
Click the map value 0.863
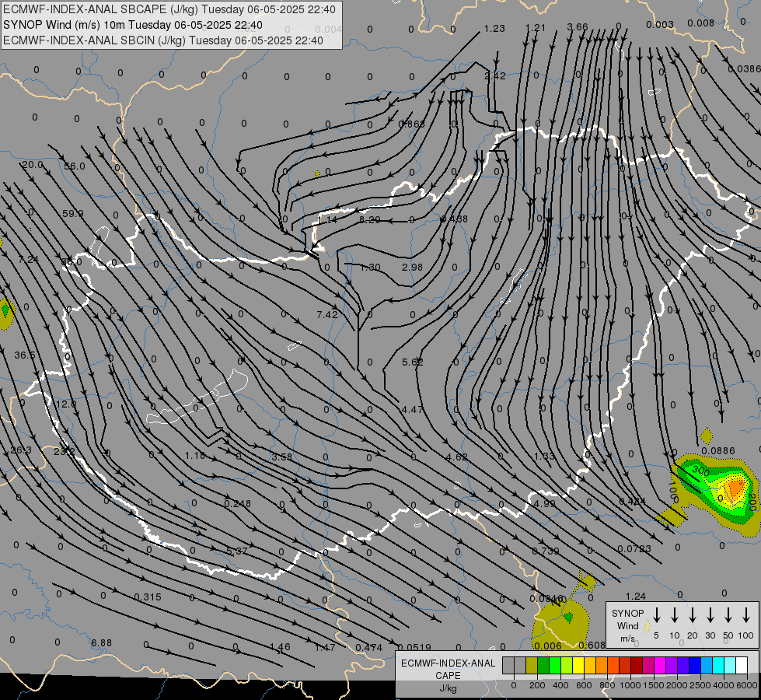(411, 124)
